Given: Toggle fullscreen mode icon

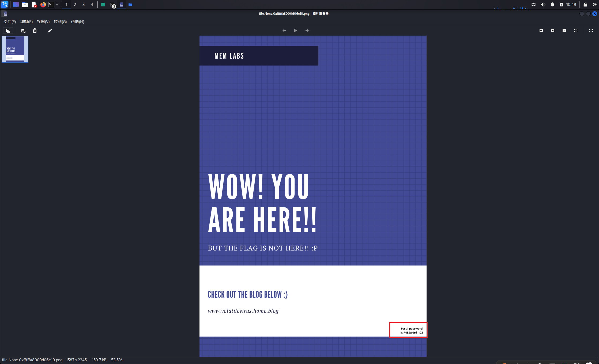Looking at the screenshot, I should click(591, 31).
